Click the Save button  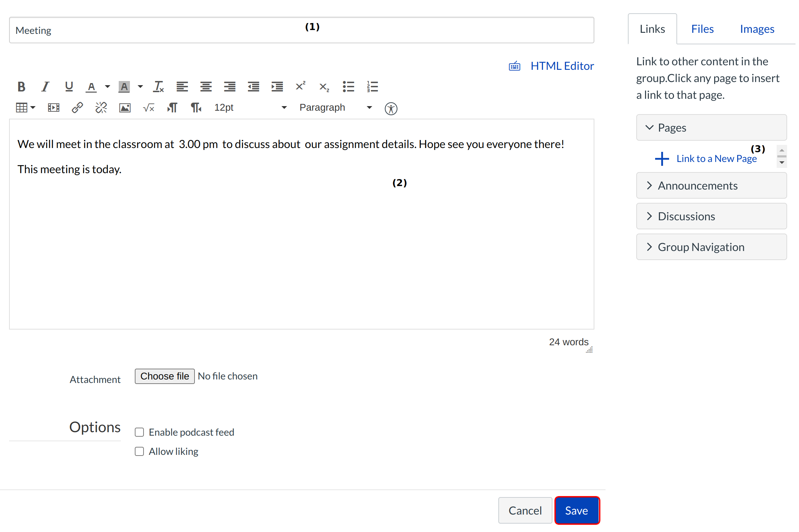(577, 510)
